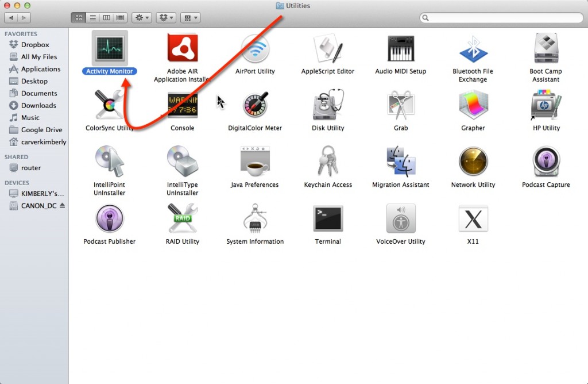Select the CANON_DC device in sidebar

(x=33, y=206)
